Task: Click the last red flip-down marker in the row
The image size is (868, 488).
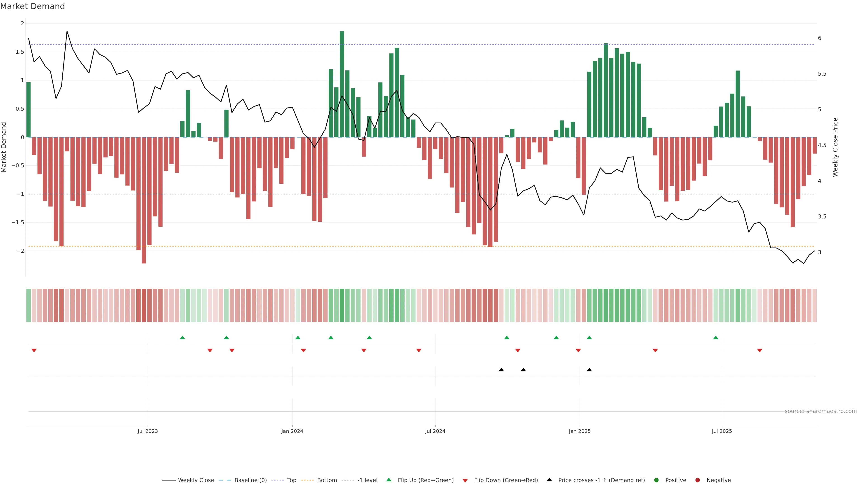Action: [759, 351]
